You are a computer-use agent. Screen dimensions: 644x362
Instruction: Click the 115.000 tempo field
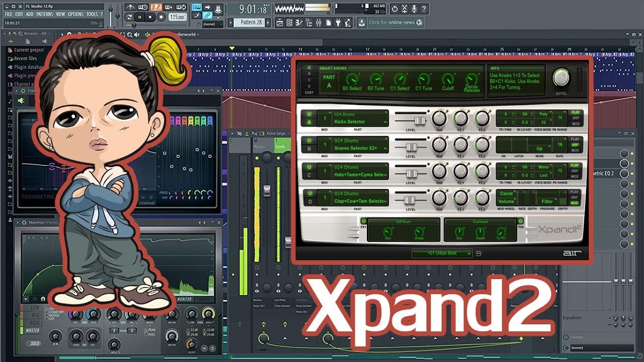[x=178, y=17]
